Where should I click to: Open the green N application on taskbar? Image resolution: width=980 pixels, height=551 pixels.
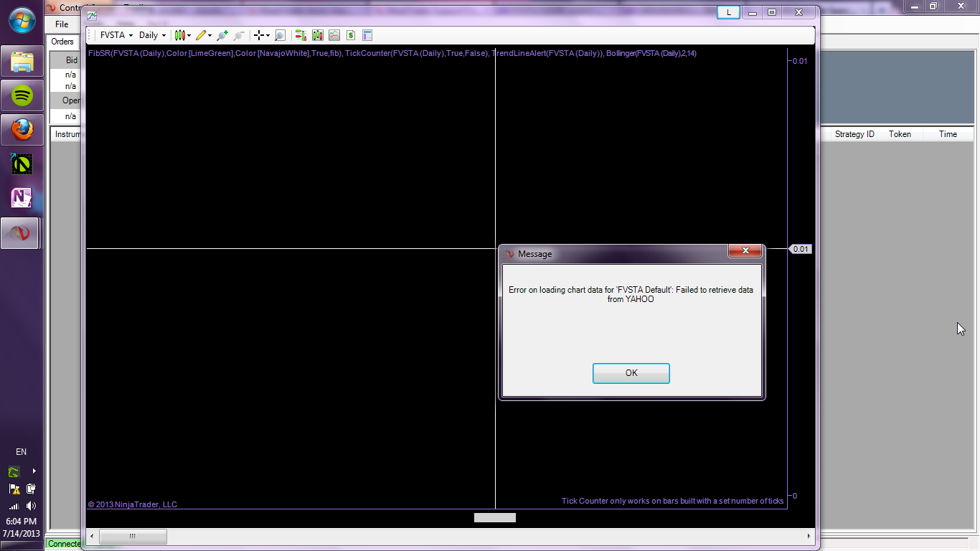(22, 164)
